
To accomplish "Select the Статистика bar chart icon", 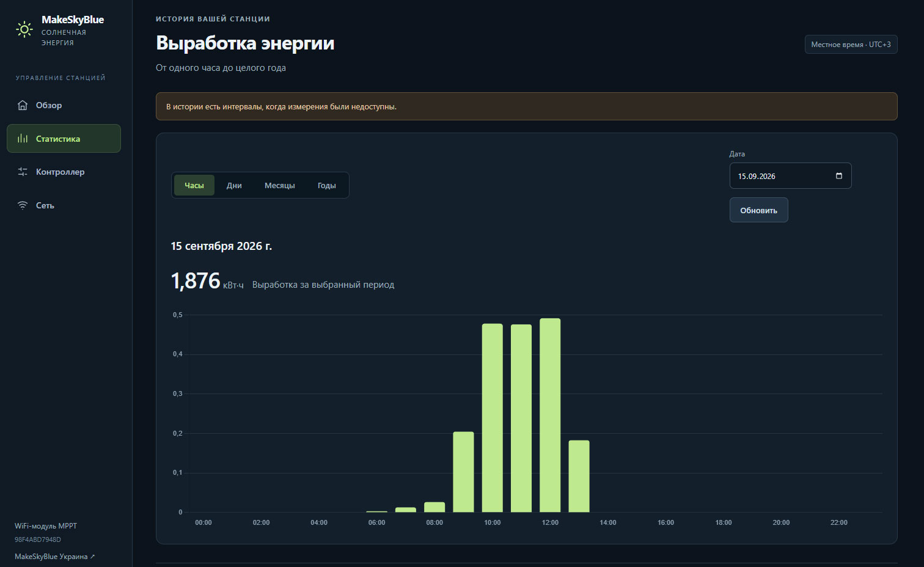I will pyautogui.click(x=23, y=139).
